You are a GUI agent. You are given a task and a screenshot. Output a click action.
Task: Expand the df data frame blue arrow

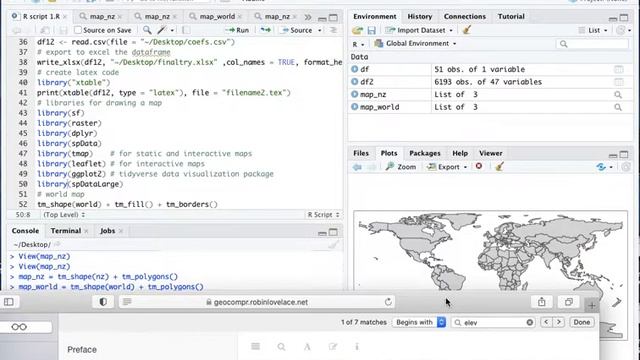(355, 69)
